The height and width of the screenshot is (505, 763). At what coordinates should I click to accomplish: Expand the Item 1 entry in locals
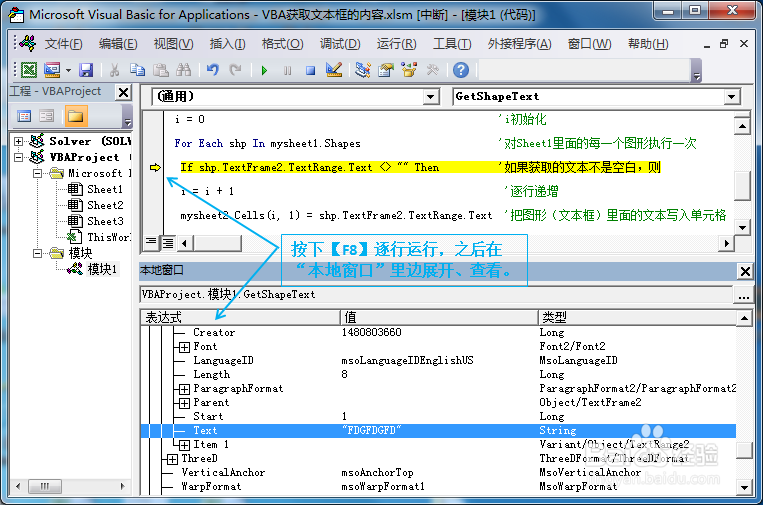[184, 445]
